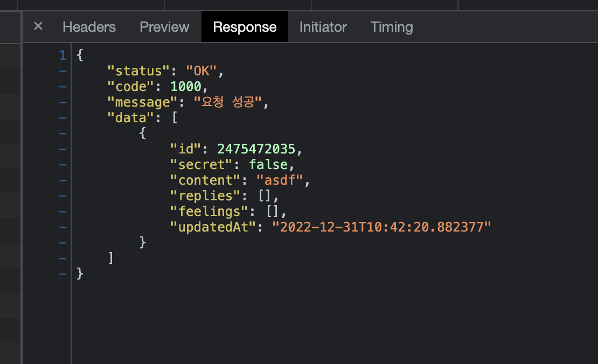Viewport: 598px width, 364px height.
Task: Select the Response tab
Action: (x=245, y=27)
